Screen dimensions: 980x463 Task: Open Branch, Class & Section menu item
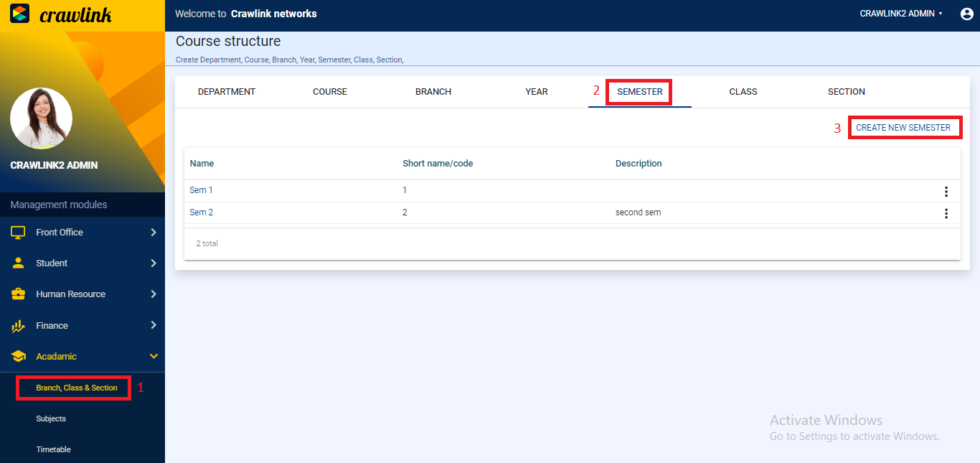[x=77, y=388]
